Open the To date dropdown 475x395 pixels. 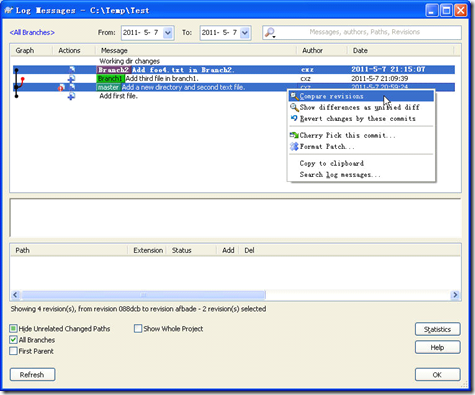click(245, 33)
